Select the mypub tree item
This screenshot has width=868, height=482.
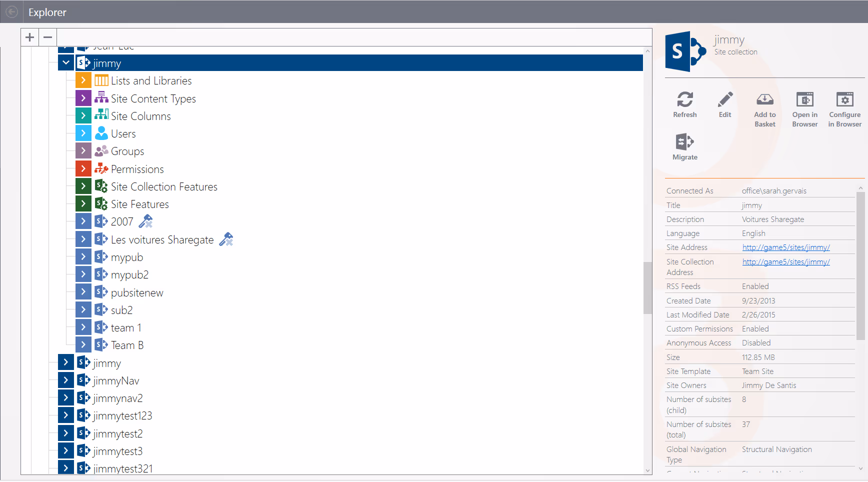click(x=127, y=257)
